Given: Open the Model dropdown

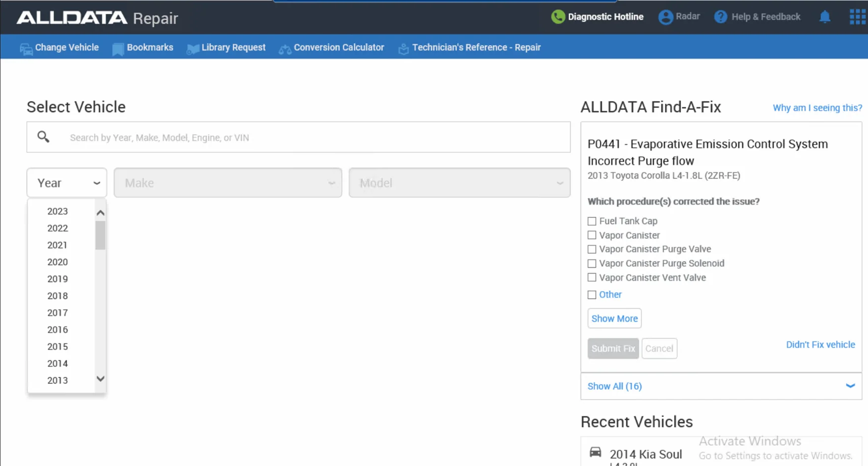Looking at the screenshot, I should (x=460, y=183).
